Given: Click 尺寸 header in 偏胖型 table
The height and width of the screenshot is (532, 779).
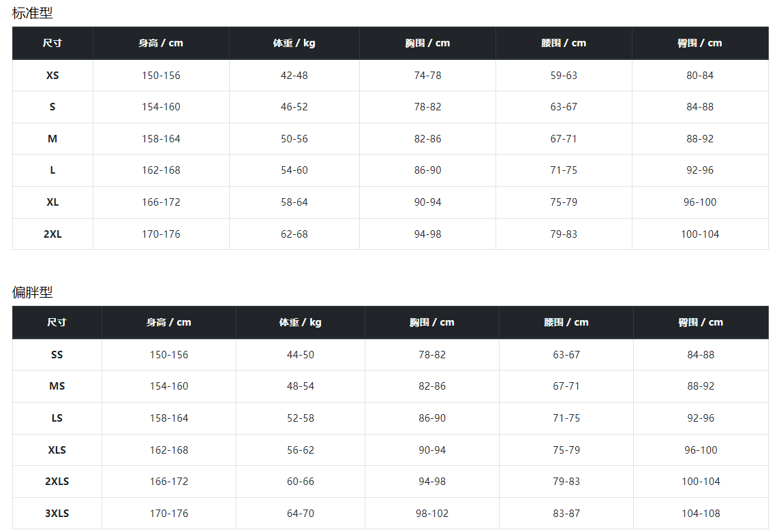Looking at the screenshot, I should tap(57, 322).
